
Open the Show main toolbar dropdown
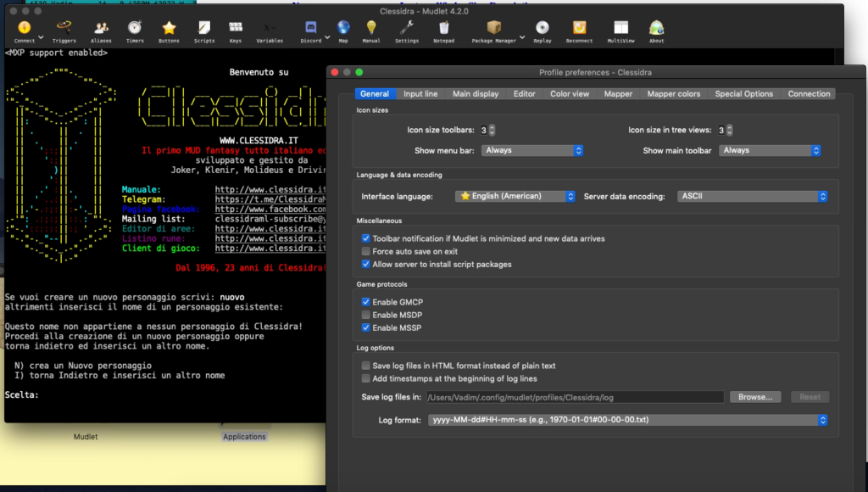(x=770, y=151)
